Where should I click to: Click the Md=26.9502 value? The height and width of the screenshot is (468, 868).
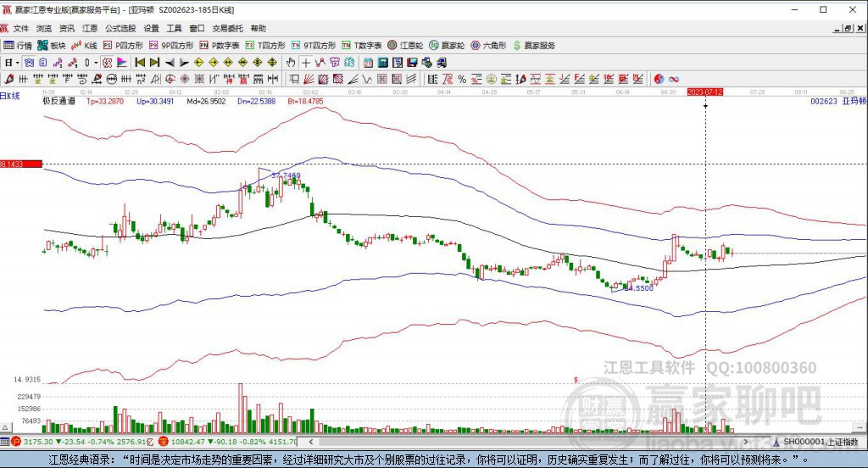click(x=206, y=102)
